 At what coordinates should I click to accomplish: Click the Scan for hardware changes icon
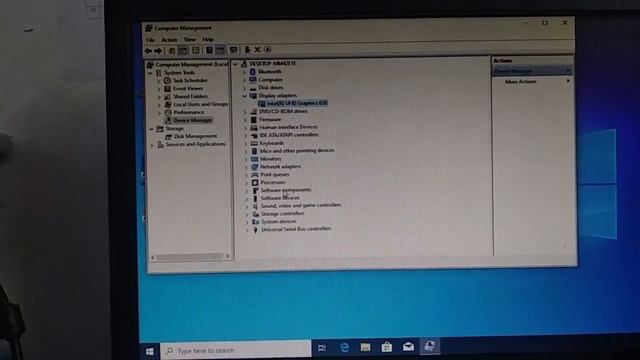[233, 50]
